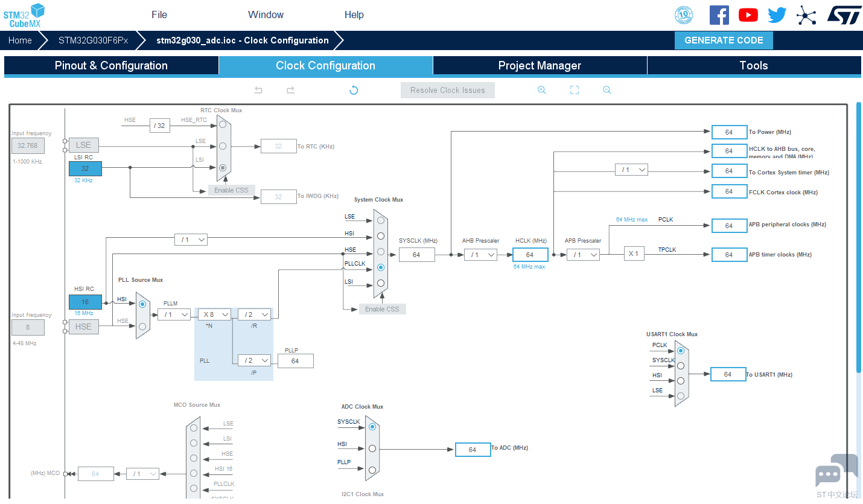The width and height of the screenshot is (863, 504).
Task: Click the HSI RC 16 MHz block
Action: click(x=85, y=302)
